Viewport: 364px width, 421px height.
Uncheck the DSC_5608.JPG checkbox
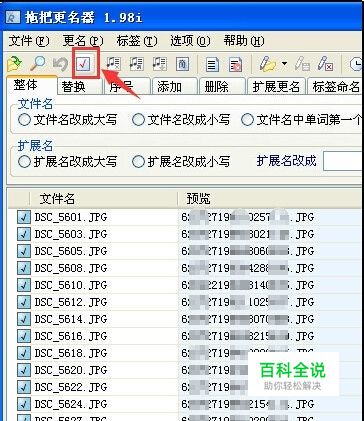pyautogui.click(x=24, y=268)
